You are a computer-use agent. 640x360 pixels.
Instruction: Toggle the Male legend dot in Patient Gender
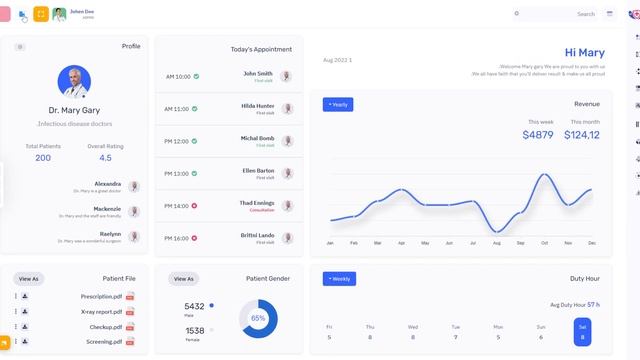211,305
